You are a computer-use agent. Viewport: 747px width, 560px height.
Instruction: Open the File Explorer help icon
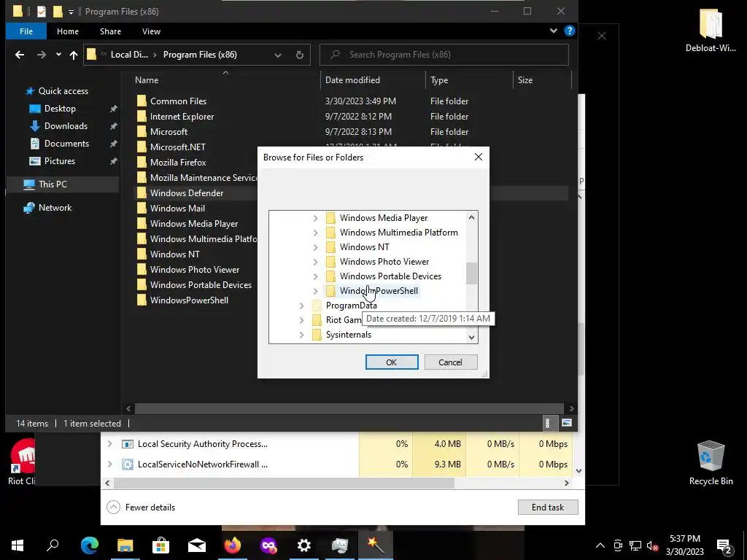pos(569,31)
